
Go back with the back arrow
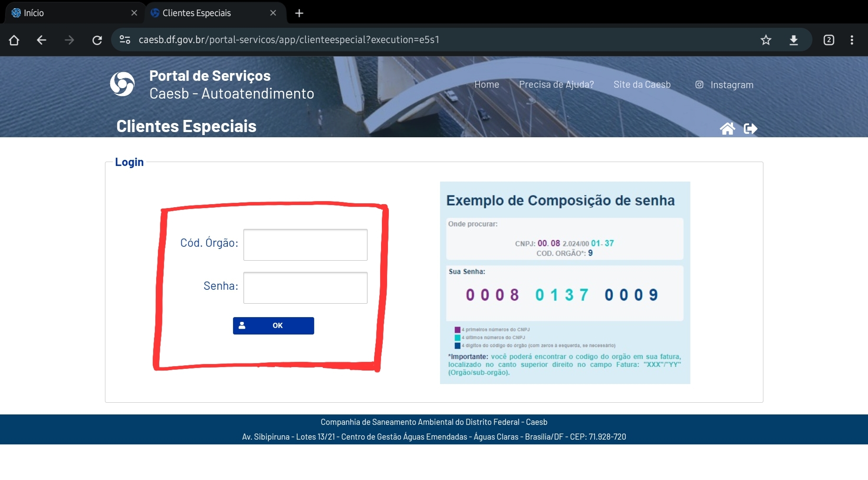click(x=42, y=40)
